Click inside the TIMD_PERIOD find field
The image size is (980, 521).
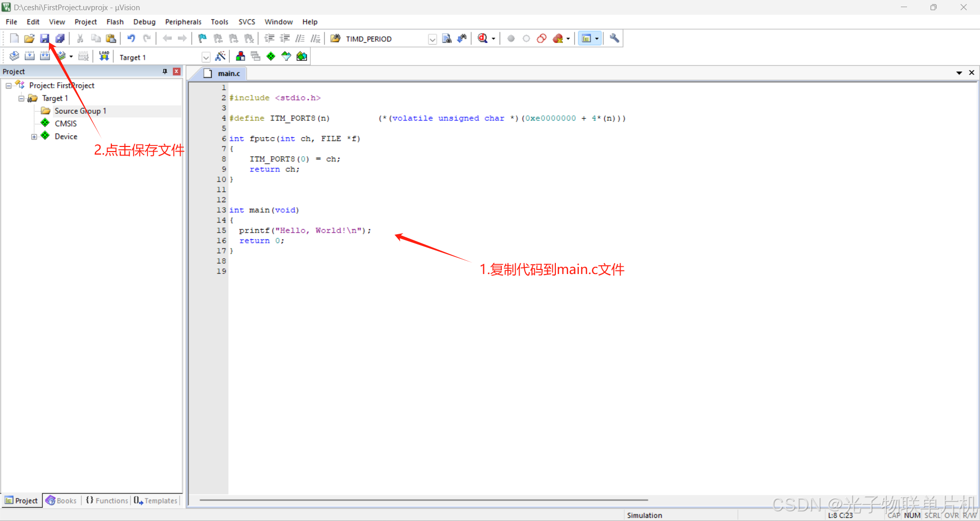click(385, 39)
